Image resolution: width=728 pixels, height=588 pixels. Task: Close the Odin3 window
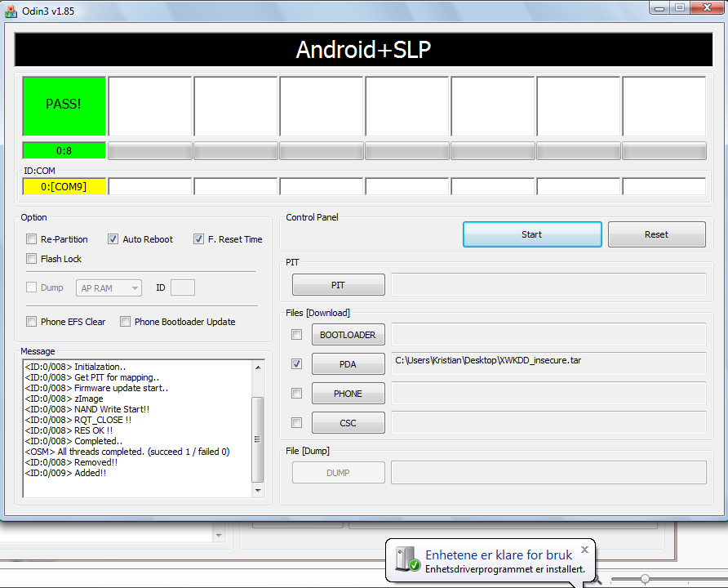[x=708, y=7]
